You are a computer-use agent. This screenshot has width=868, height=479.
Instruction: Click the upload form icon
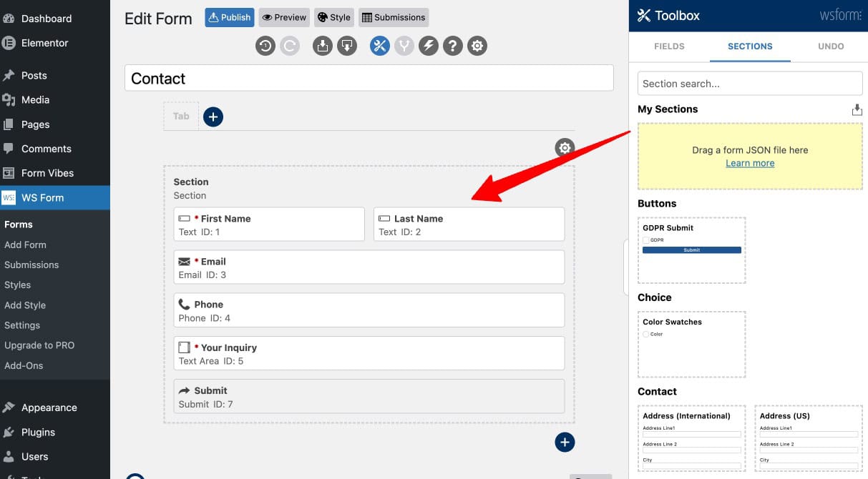coord(323,46)
